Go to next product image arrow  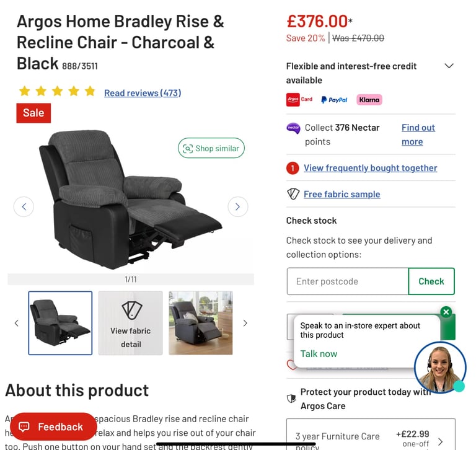pos(238,207)
